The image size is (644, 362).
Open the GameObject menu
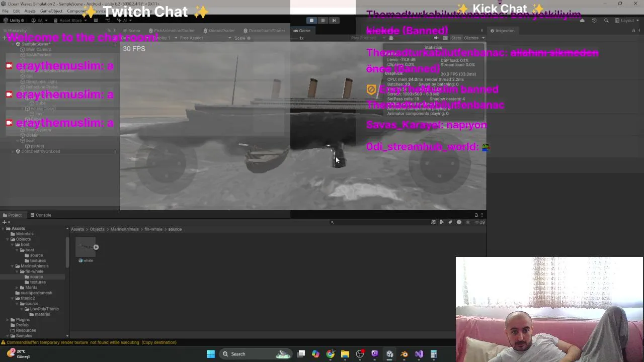(x=51, y=11)
